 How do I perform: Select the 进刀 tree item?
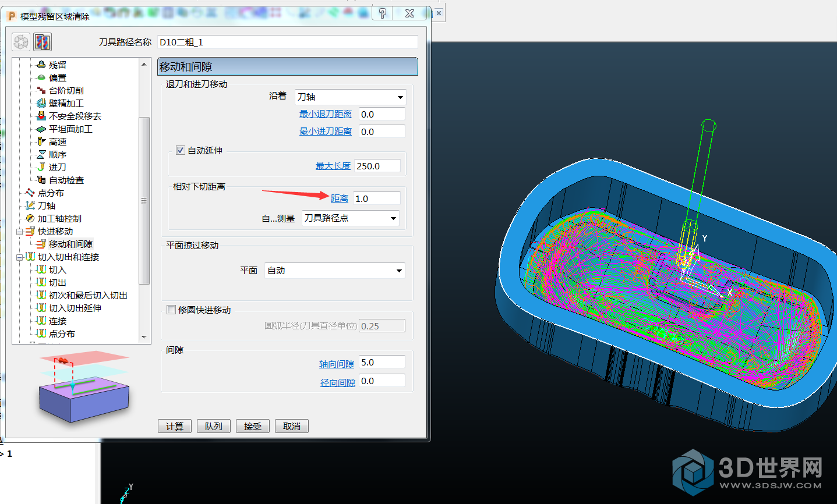click(x=57, y=167)
